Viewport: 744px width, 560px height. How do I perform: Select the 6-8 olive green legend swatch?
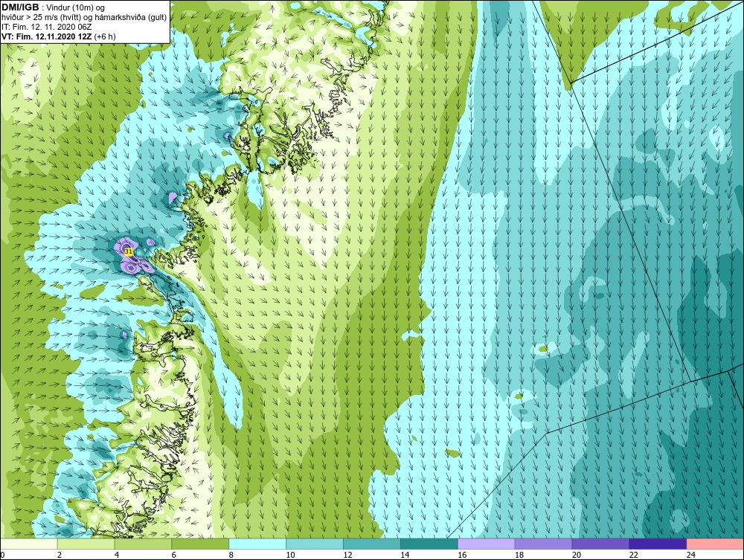(200, 544)
